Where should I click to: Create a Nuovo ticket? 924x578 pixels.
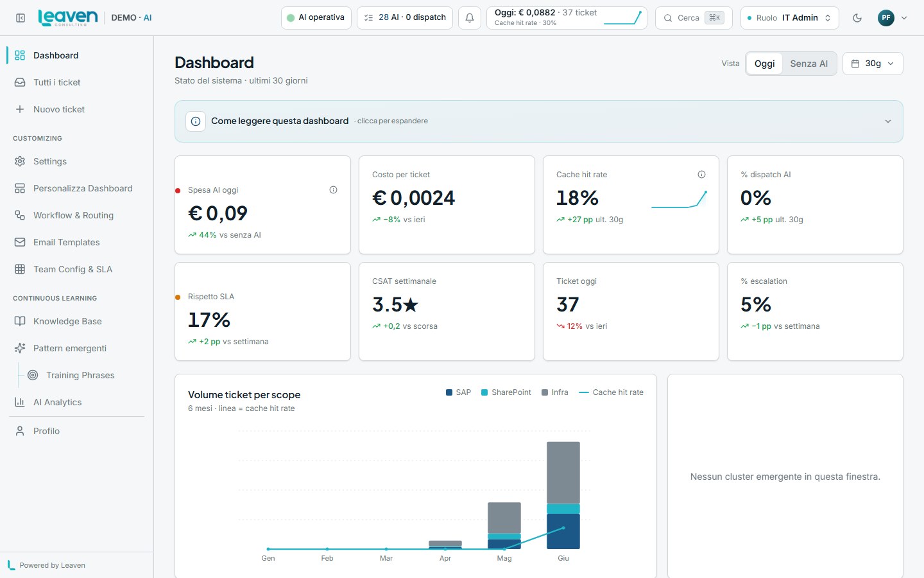[76, 109]
